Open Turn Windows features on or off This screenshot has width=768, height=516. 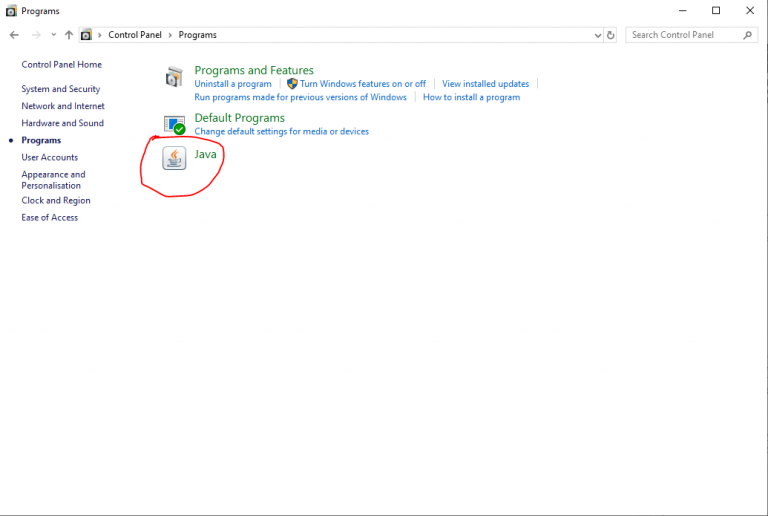click(x=362, y=84)
